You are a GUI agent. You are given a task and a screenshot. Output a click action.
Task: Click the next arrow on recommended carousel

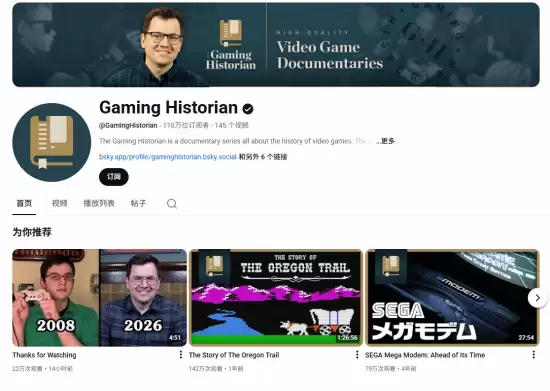click(x=537, y=298)
